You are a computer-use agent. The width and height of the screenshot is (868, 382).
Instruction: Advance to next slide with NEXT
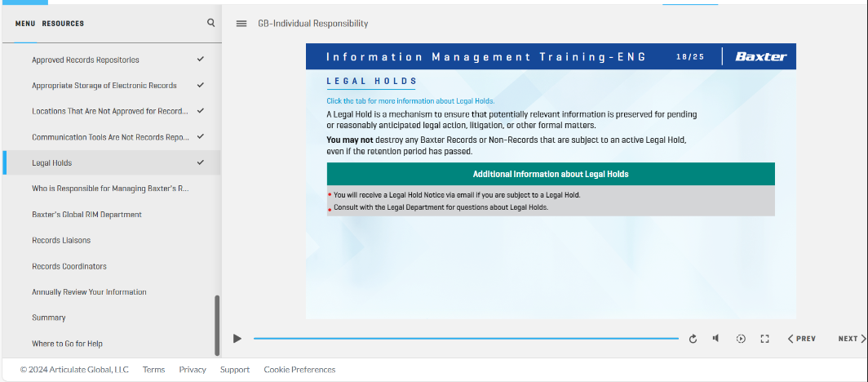[x=852, y=339]
